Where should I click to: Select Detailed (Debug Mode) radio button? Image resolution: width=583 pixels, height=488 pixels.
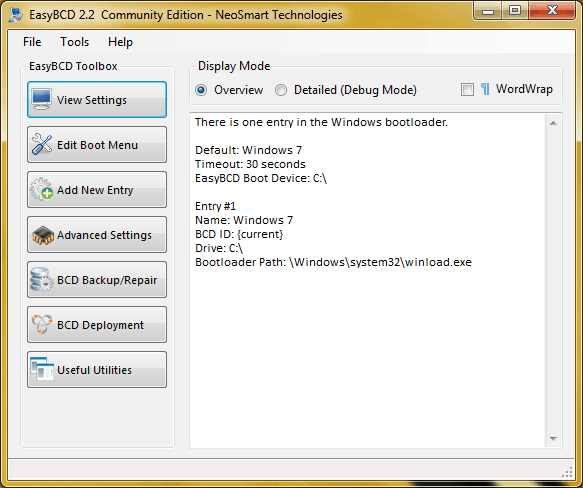[281, 90]
